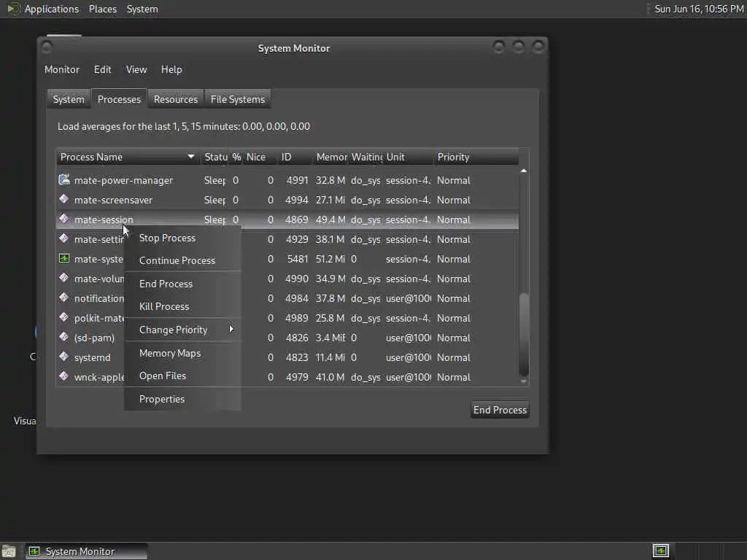Viewport: 747px width, 560px height.
Task: Click the wnck-applet process icon
Action: (x=64, y=376)
